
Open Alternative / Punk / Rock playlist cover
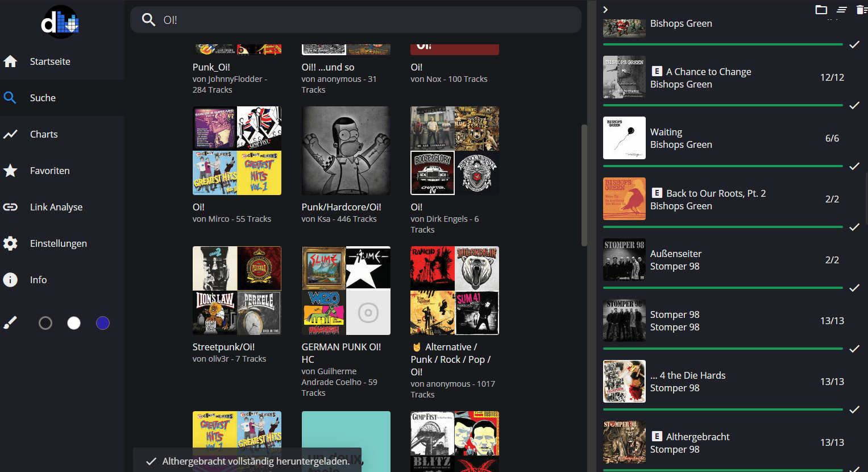pyautogui.click(x=455, y=291)
